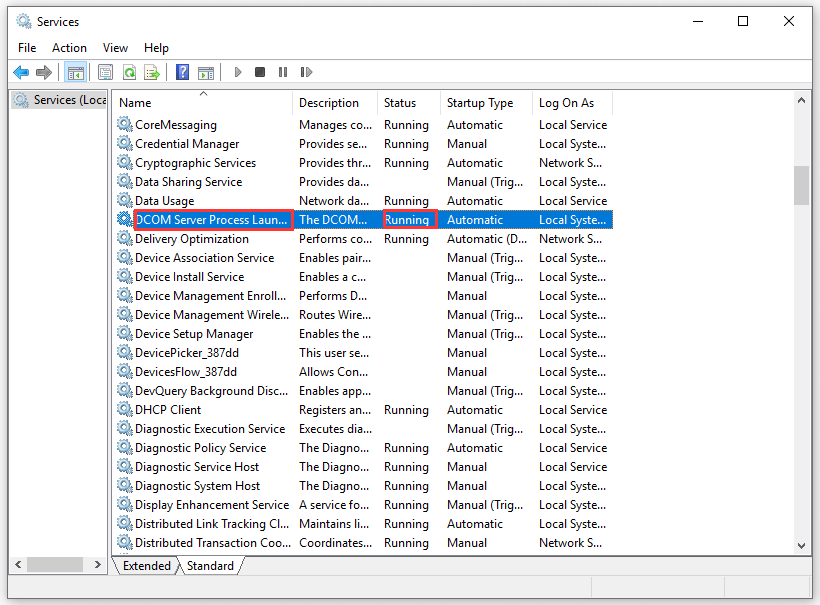
Task: Click 'A service fo...' description cell
Action: pyautogui.click(x=334, y=505)
